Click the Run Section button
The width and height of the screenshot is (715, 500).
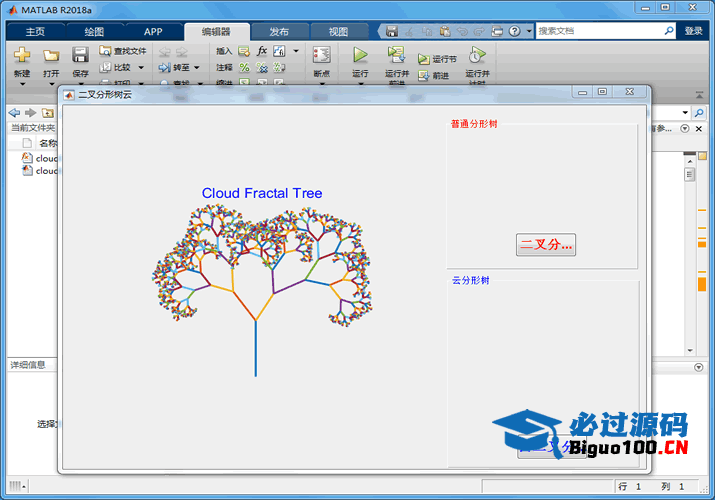[437, 59]
